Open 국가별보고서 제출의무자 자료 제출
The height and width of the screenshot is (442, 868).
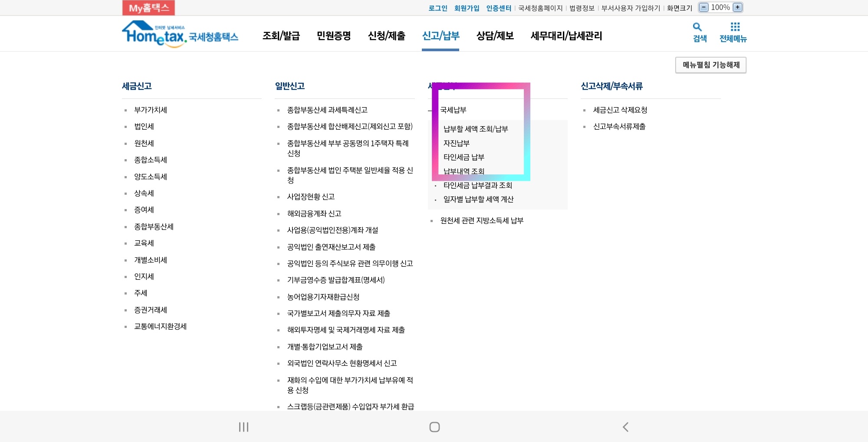pyautogui.click(x=339, y=313)
